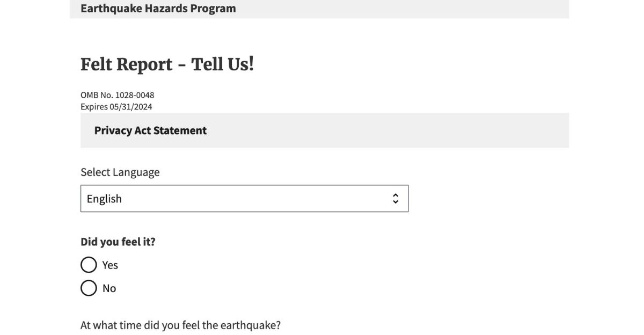Click the earthquake time question label

point(180,325)
